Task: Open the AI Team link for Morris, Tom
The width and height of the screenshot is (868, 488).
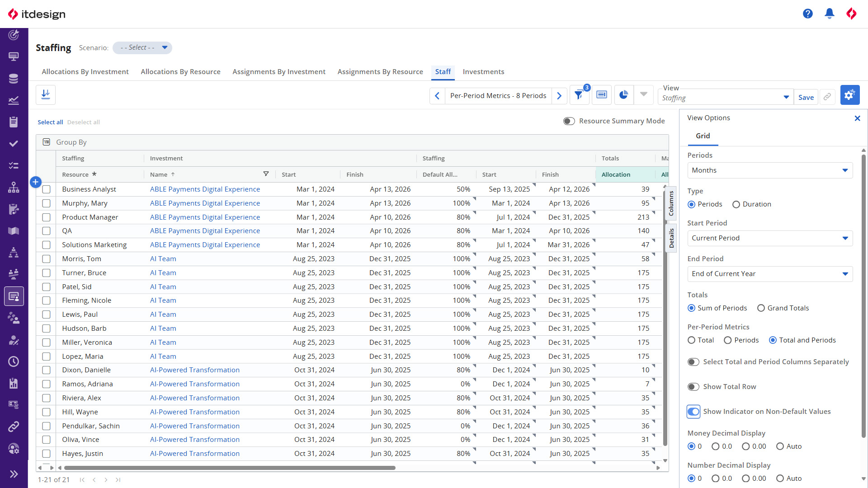Action: coord(163,259)
